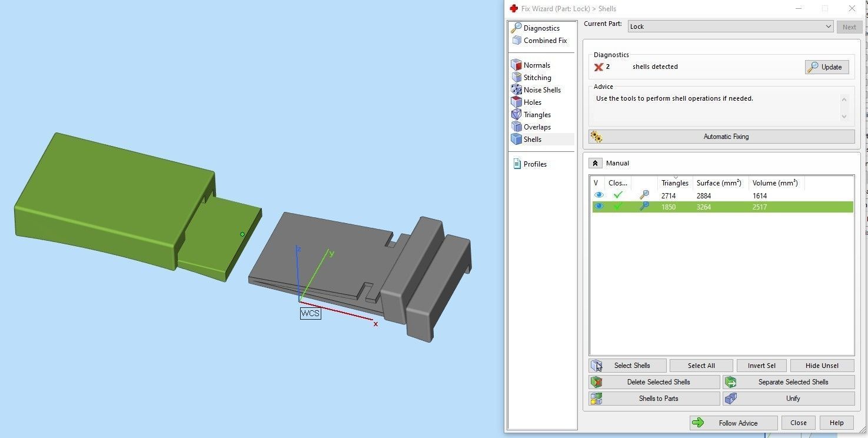Click the Shells cube icon
Viewport: 868px width, 438px height.
(516, 139)
